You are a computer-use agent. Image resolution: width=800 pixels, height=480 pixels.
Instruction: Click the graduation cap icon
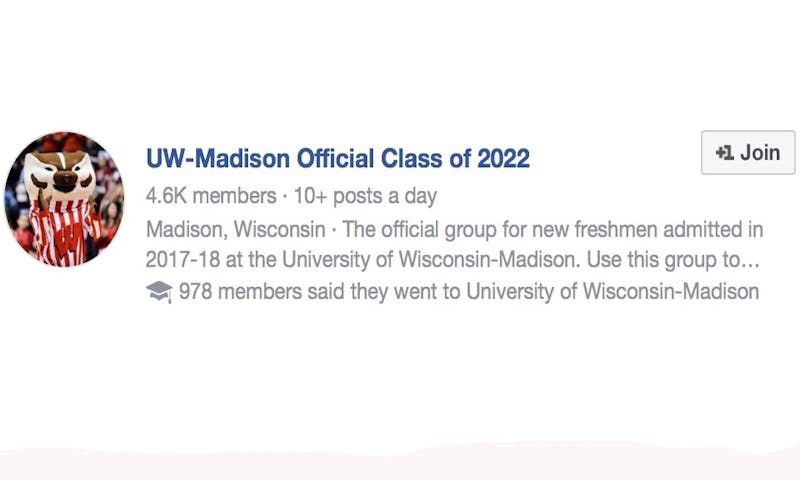point(159,292)
